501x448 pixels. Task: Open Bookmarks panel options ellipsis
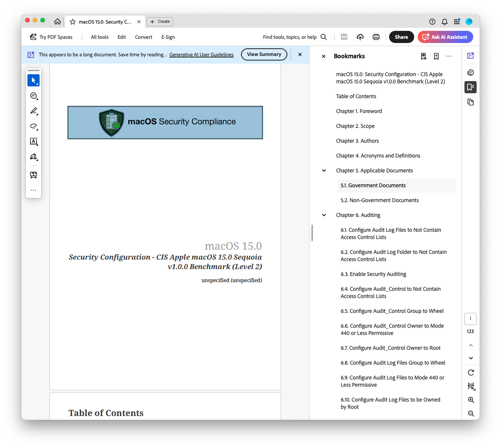(x=449, y=56)
